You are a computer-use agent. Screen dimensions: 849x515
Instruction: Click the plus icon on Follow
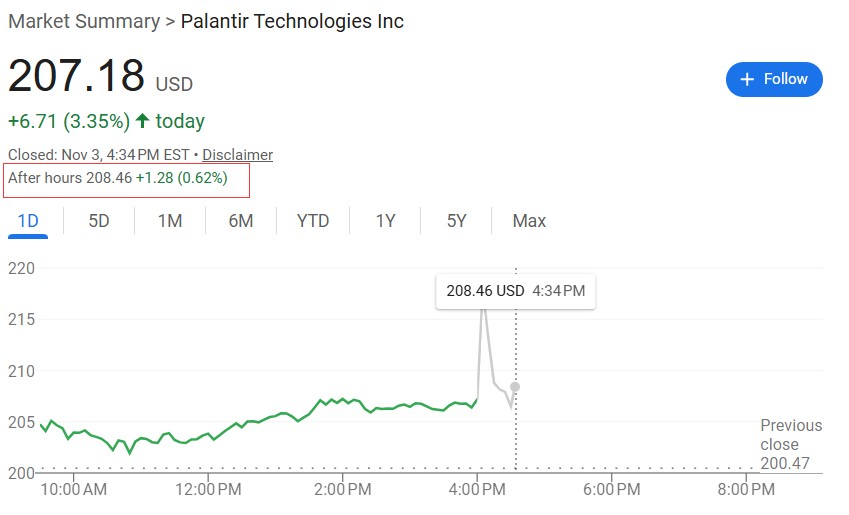coord(747,80)
